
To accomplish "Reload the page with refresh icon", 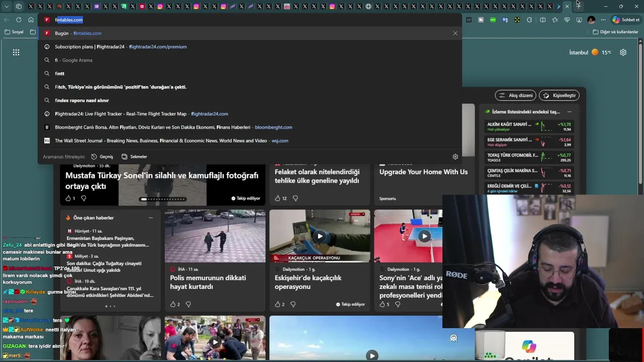I will [19, 20].
